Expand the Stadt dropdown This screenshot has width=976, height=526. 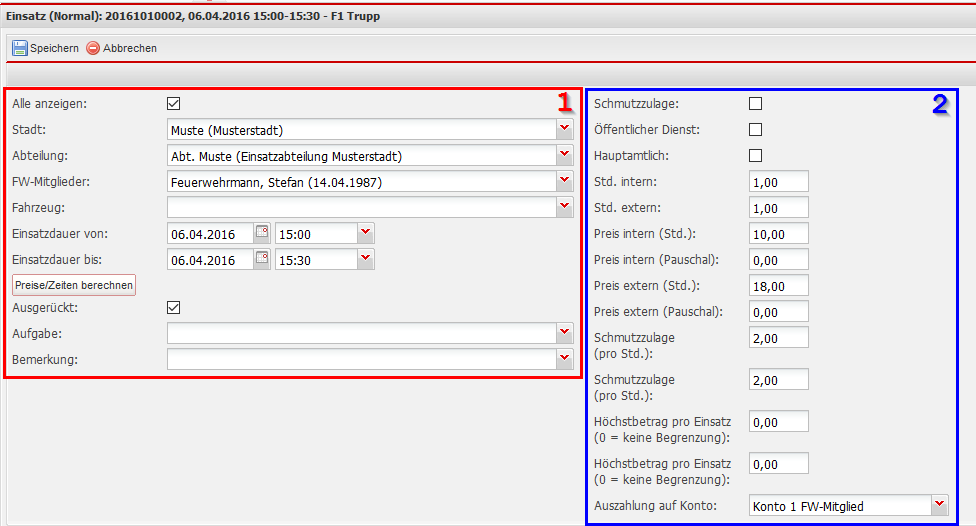click(564, 129)
